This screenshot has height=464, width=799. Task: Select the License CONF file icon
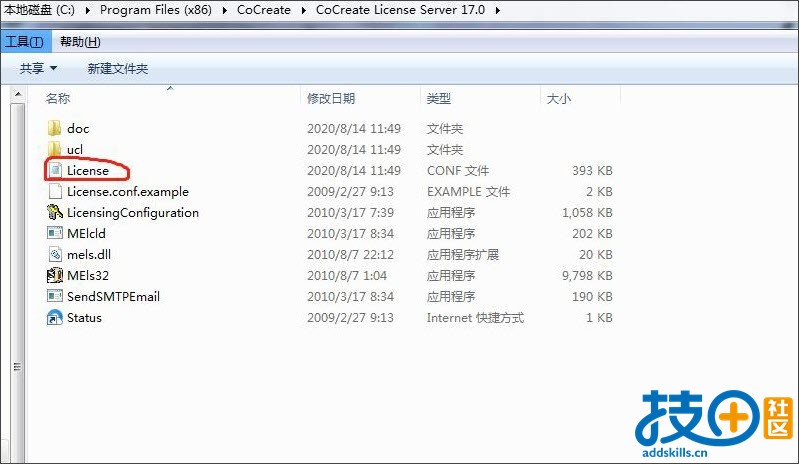55,171
